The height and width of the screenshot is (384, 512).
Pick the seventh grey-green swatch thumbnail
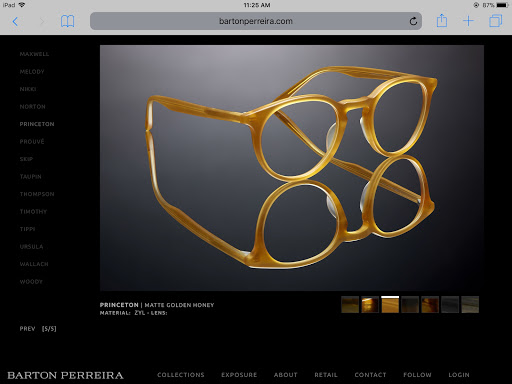[470, 304]
